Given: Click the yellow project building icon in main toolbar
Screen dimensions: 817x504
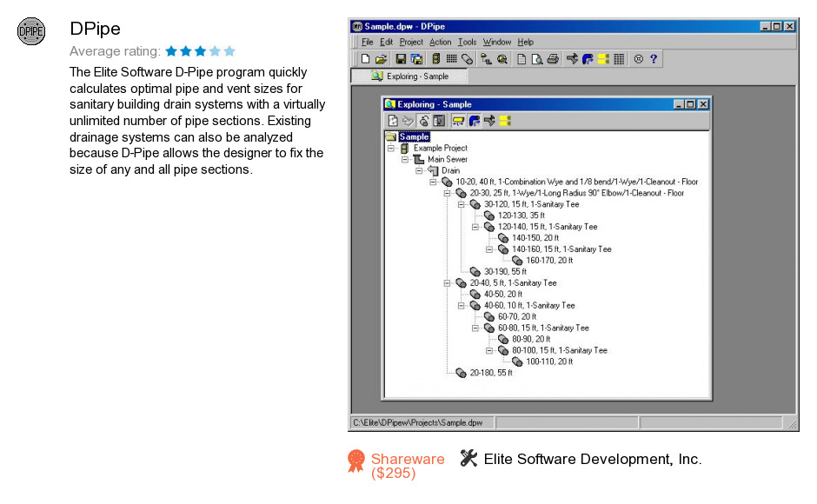Looking at the screenshot, I should point(436,59).
